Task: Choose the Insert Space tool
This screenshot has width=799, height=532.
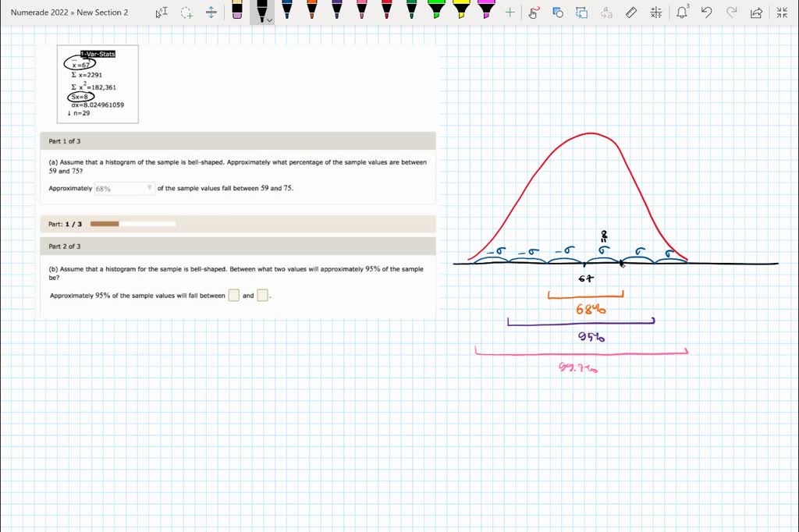Action: pos(211,12)
